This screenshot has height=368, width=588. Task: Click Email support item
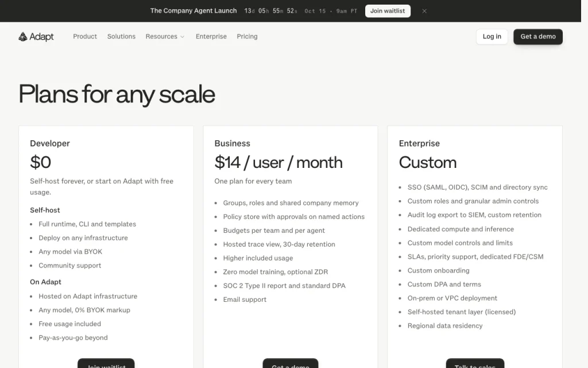coord(245,300)
